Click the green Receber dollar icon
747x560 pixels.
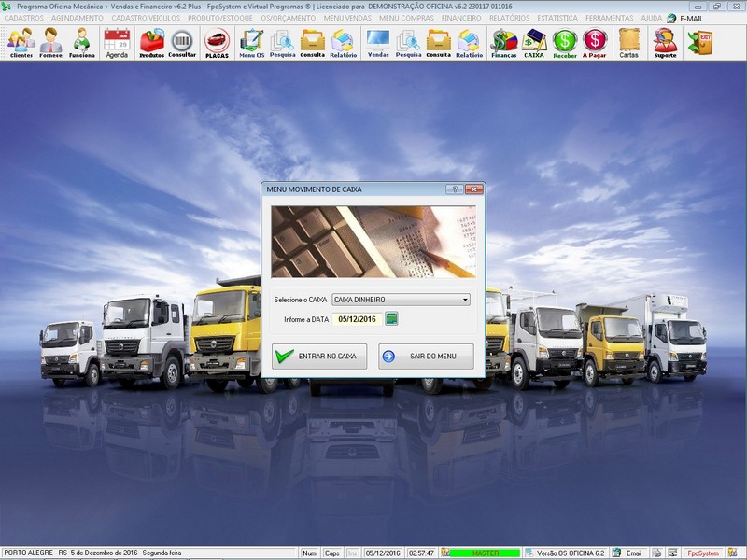pyautogui.click(x=565, y=42)
